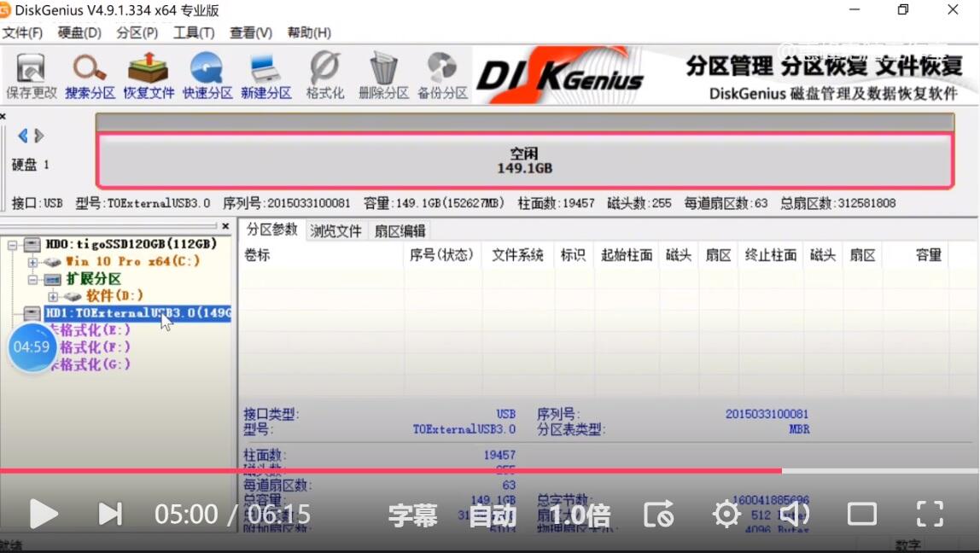Open the 文件(F) menu
Image resolution: width=980 pixels, height=553 pixels.
pos(22,32)
